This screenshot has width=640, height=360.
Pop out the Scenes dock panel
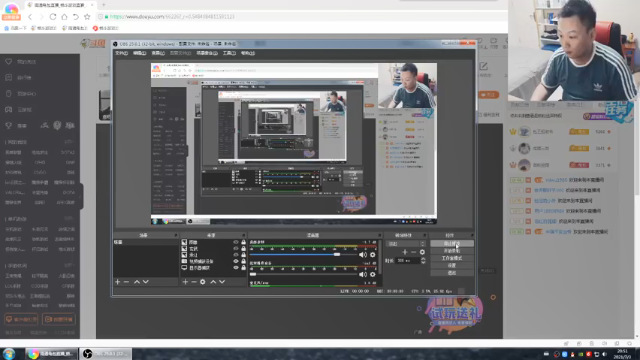pos(176,236)
